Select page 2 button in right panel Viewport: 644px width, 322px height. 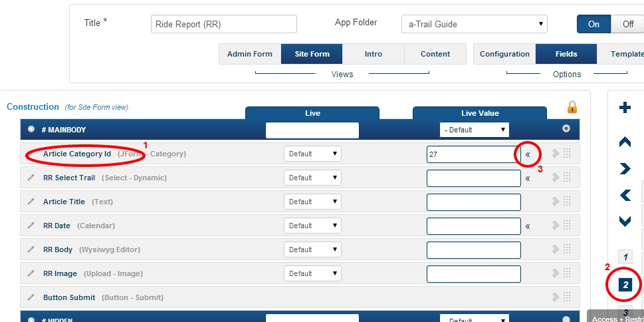coord(625,285)
